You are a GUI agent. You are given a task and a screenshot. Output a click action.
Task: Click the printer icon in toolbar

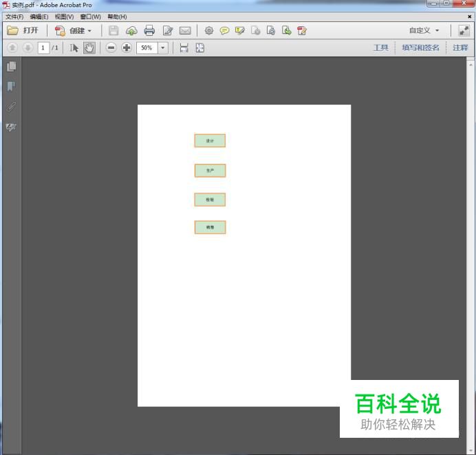click(149, 30)
